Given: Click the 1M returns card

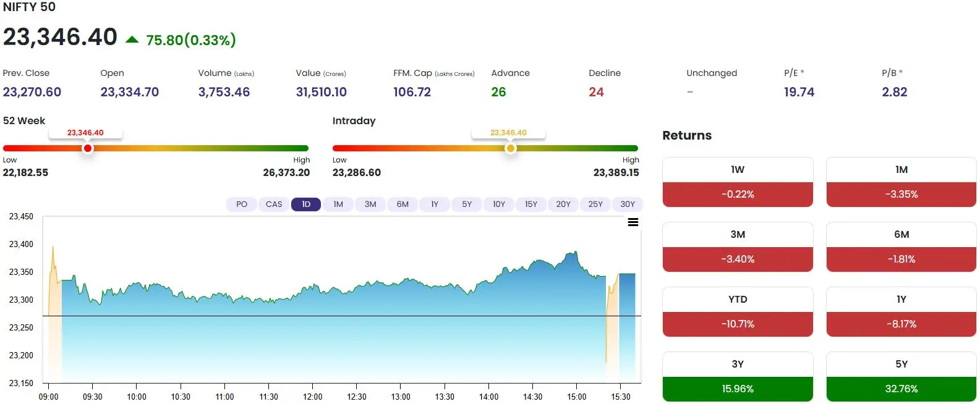Looking at the screenshot, I should pyautogui.click(x=901, y=182).
